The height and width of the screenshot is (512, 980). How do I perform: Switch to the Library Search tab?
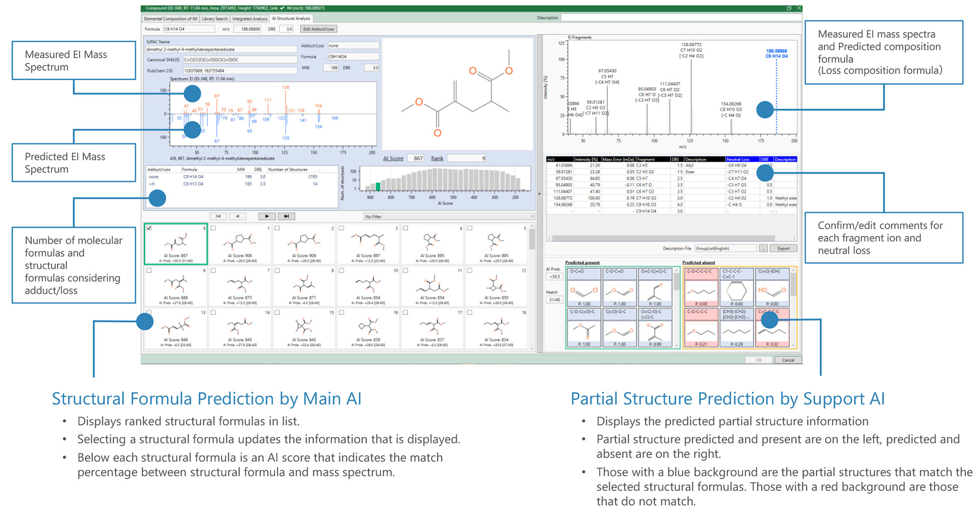(x=215, y=19)
